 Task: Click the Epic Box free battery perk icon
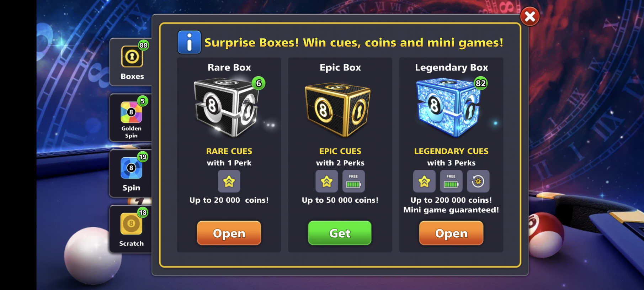point(353,181)
